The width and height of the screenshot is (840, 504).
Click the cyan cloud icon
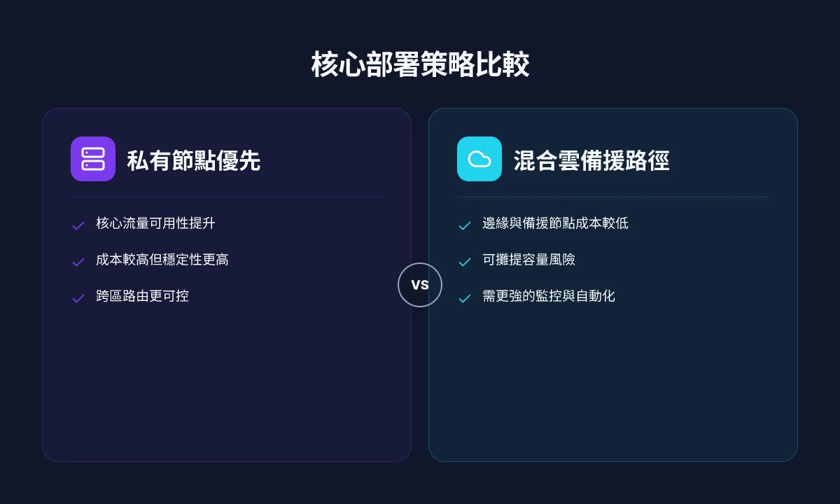[x=479, y=159]
